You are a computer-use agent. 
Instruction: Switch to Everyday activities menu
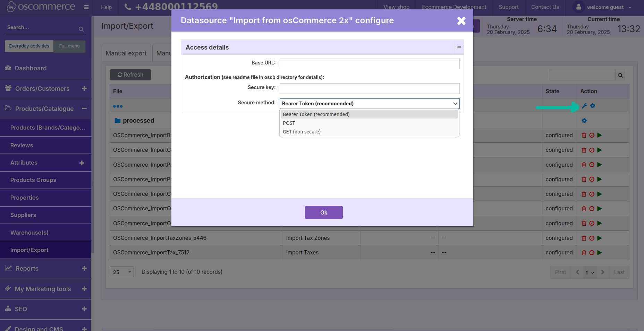29,46
